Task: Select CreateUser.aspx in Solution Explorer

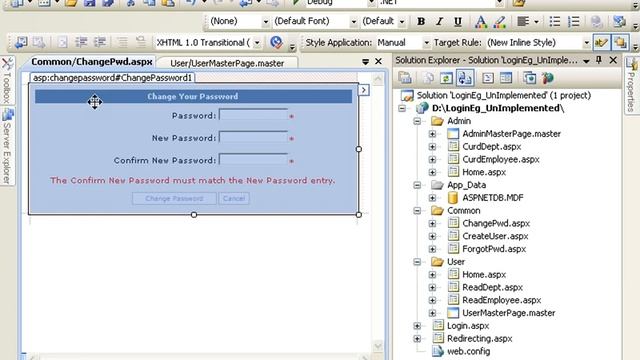Action: pyautogui.click(x=495, y=236)
